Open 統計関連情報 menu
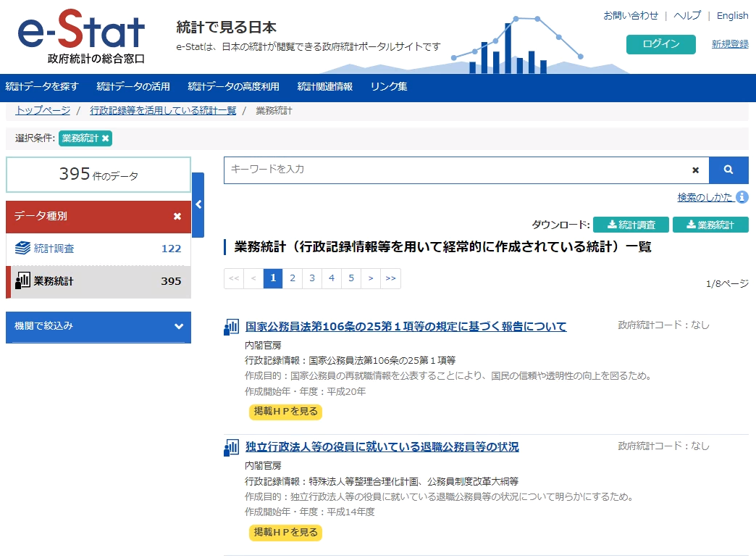 click(x=325, y=87)
